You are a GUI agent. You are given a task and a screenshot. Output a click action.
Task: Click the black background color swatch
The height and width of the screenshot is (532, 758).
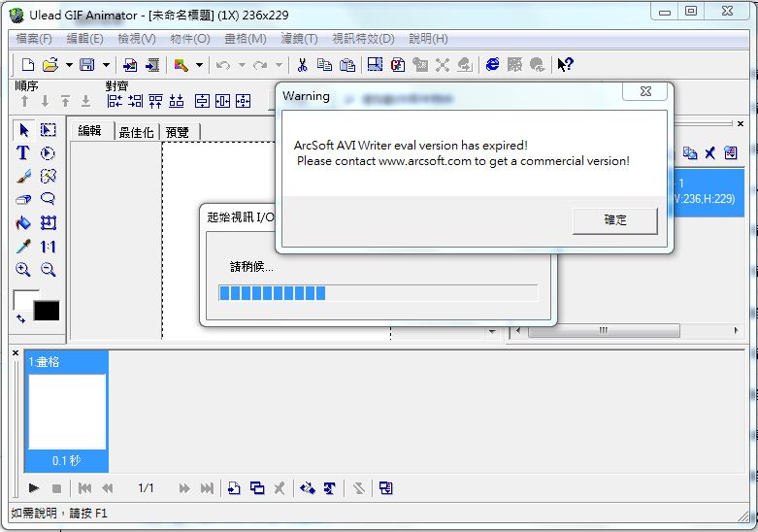point(47,311)
